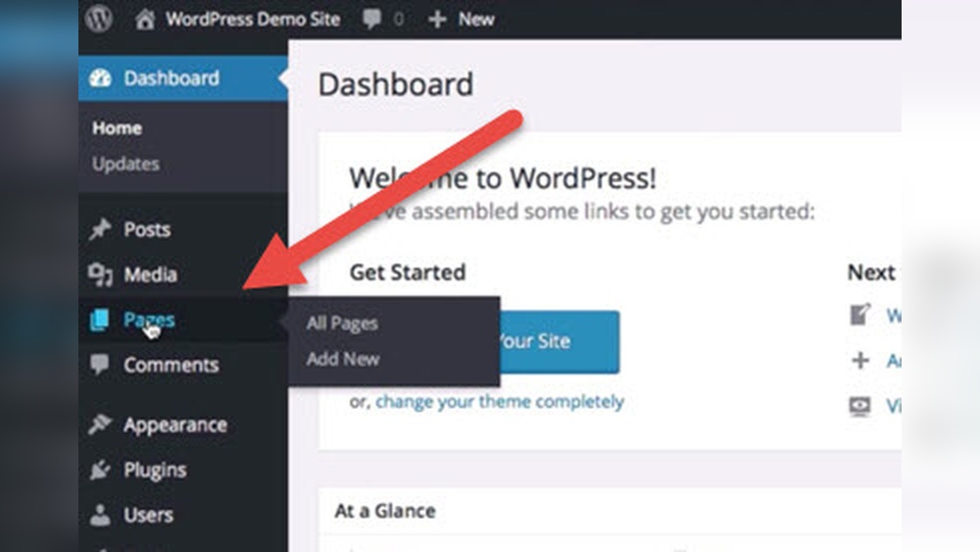The height and width of the screenshot is (552, 980).
Task: Choose Add New from the Pages flyout
Action: click(342, 359)
